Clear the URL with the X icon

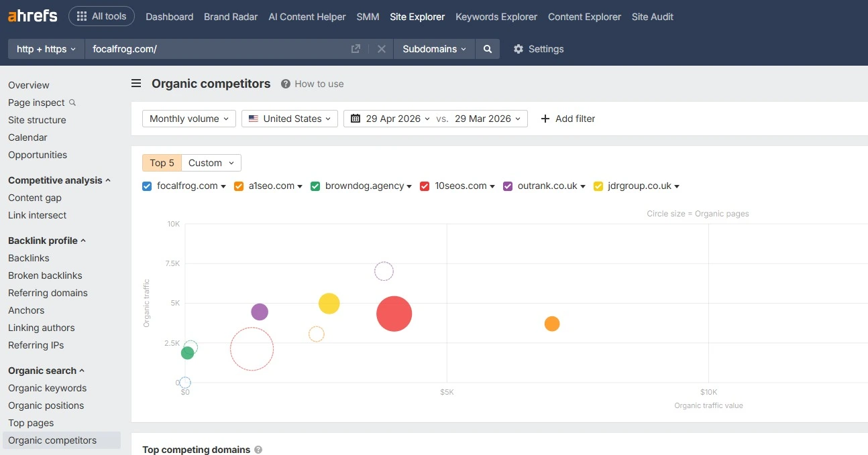click(x=381, y=49)
